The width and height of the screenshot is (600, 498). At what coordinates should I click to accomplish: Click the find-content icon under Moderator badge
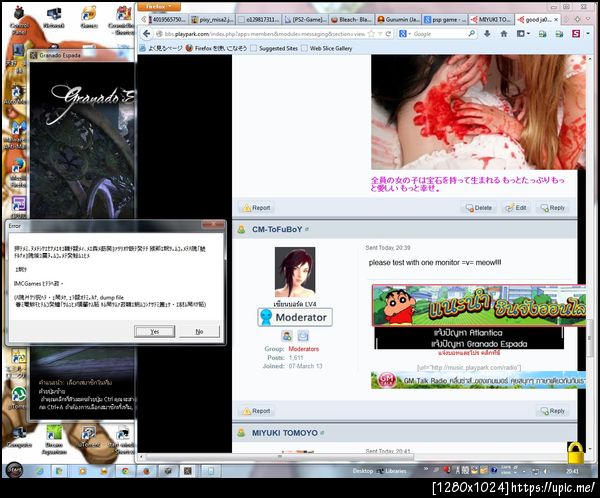point(287,336)
